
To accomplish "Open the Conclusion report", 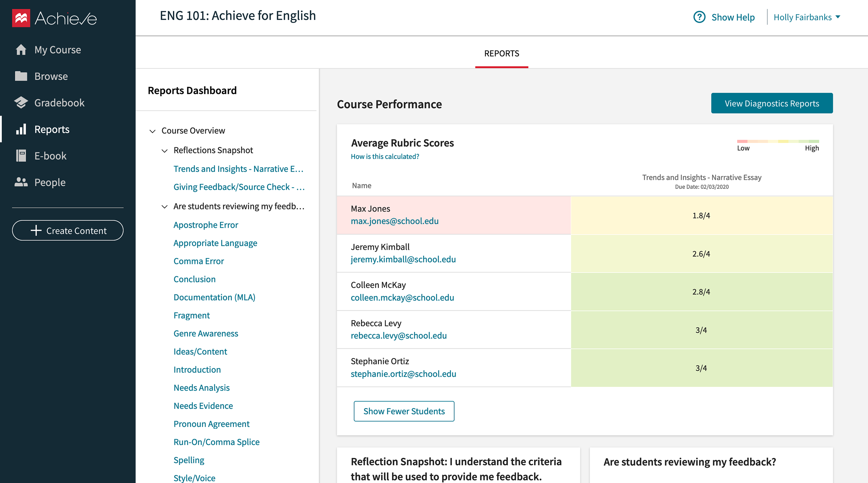I will pos(195,279).
